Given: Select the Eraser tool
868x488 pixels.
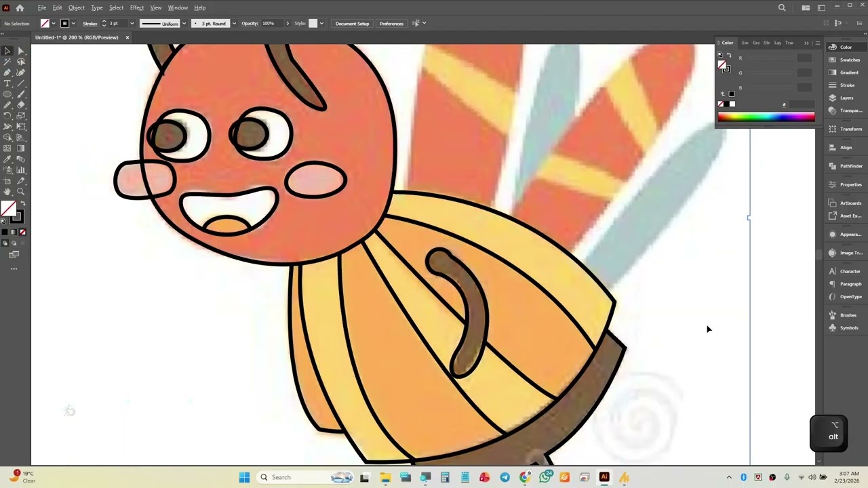Looking at the screenshot, I should click(x=21, y=105).
